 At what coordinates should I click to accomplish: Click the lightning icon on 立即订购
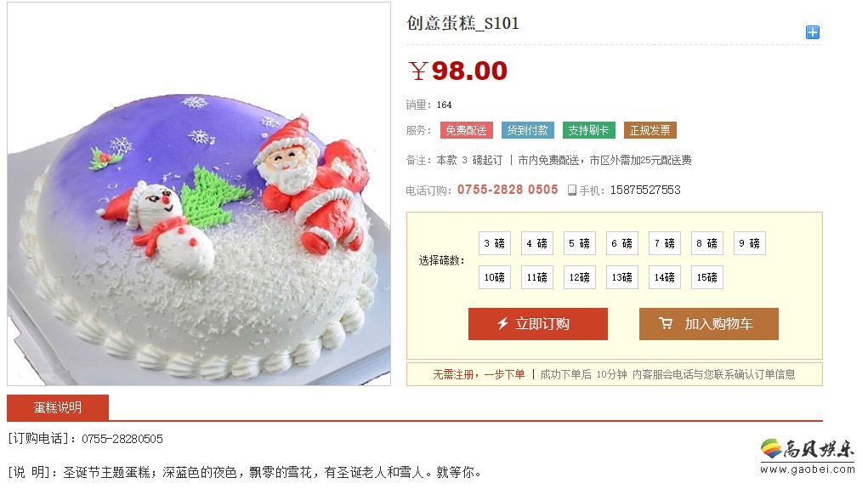(502, 323)
